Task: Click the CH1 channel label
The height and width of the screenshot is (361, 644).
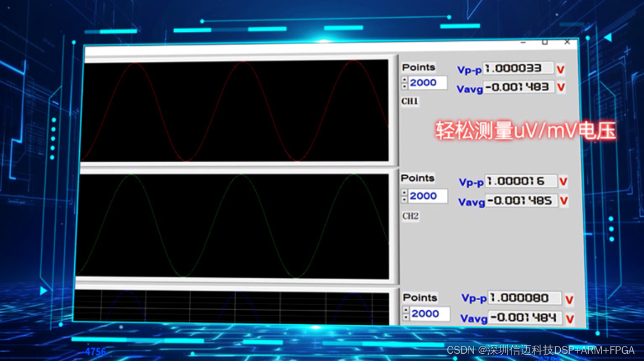Action: click(409, 102)
